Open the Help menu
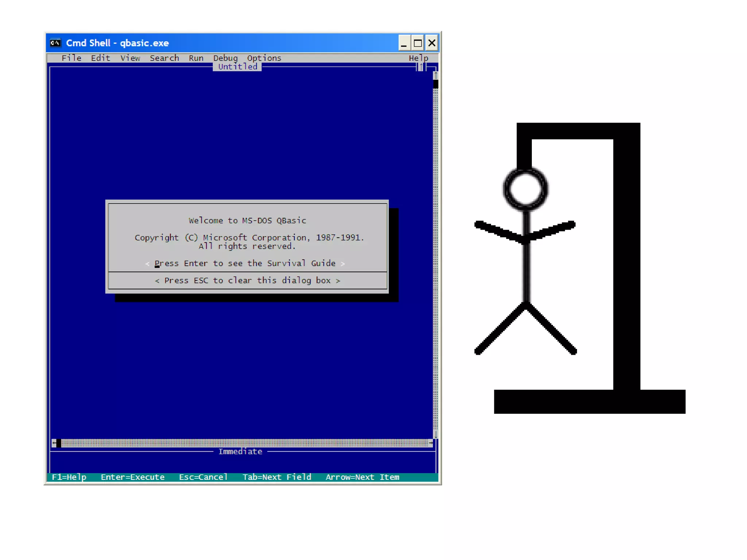Screen dimensions: 747x560 click(418, 58)
